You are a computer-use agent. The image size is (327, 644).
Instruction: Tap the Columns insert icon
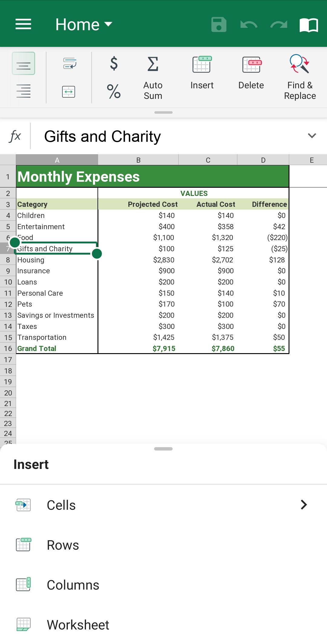23,584
